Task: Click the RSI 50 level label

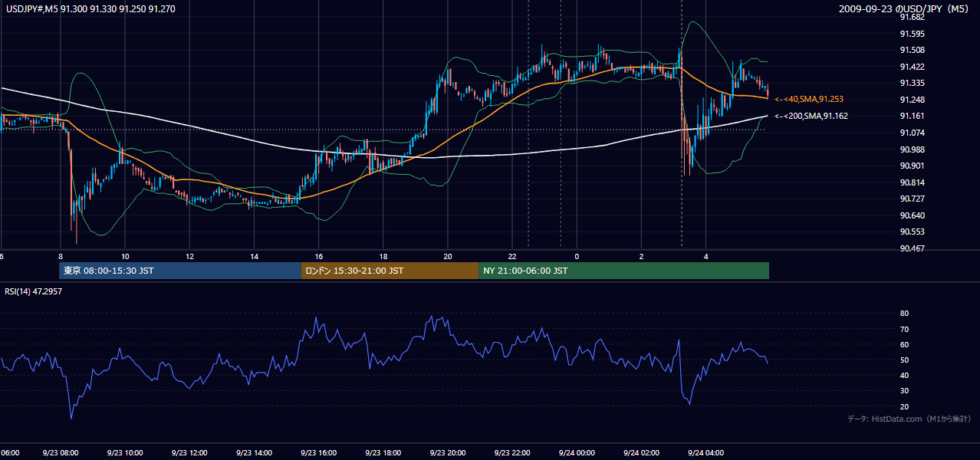Action: (x=904, y=360)
